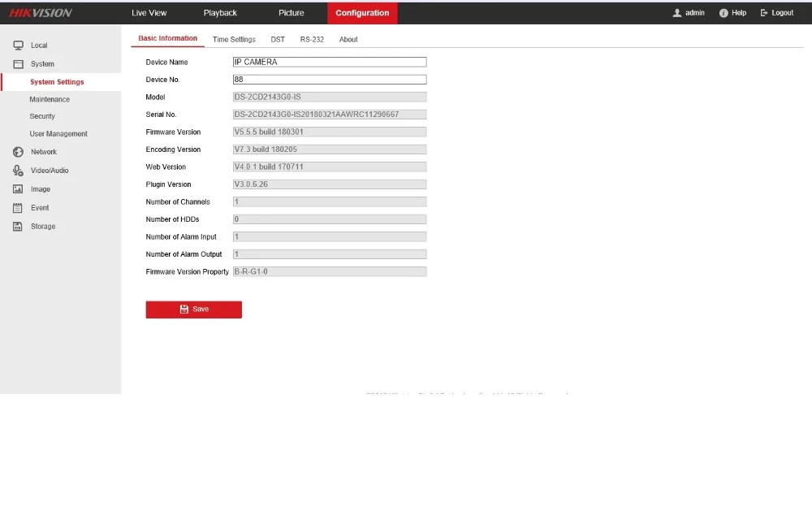
Task: Click Encoding Version V7.3 build 180205
Action: 330,149
